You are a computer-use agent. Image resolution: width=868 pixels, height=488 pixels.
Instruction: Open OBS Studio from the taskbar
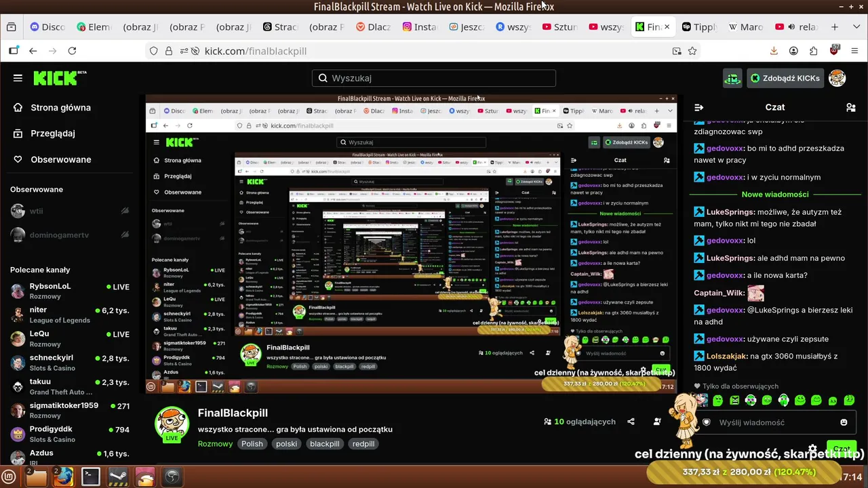(x=172, y=476)
